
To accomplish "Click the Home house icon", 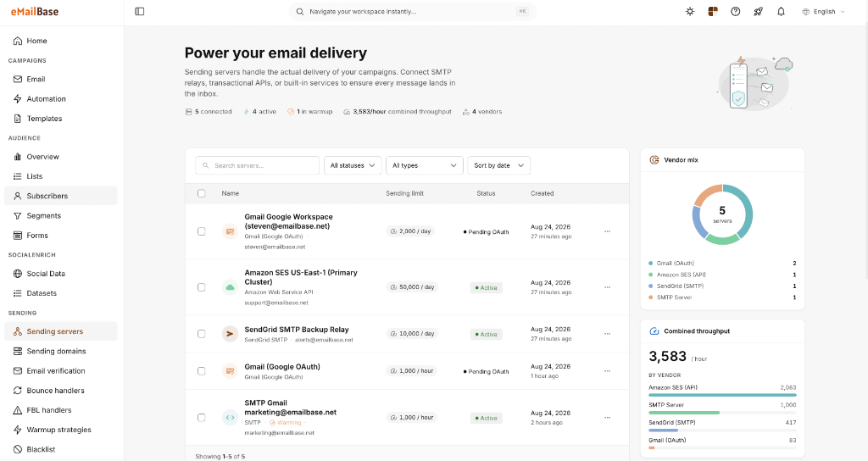I will [18, 41].
